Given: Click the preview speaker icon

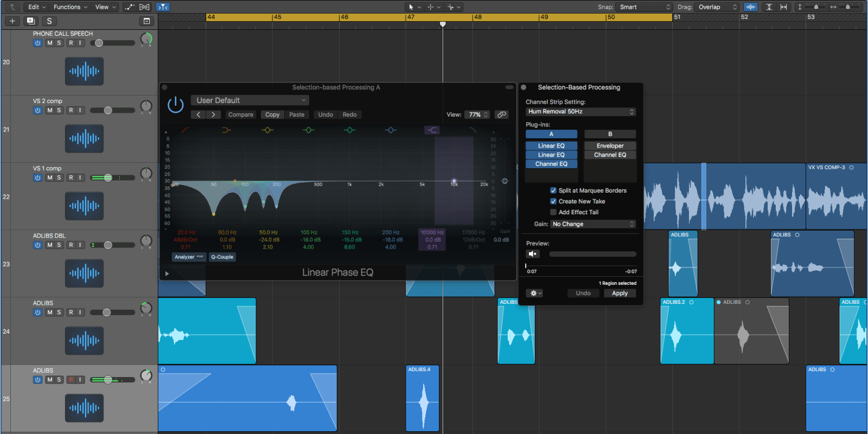Looking at the screenshot, I should click(533, 254).
